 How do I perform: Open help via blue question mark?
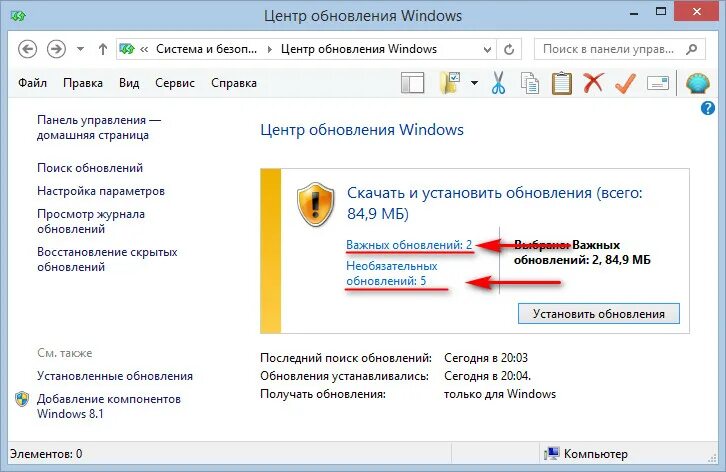coord(707,108)
